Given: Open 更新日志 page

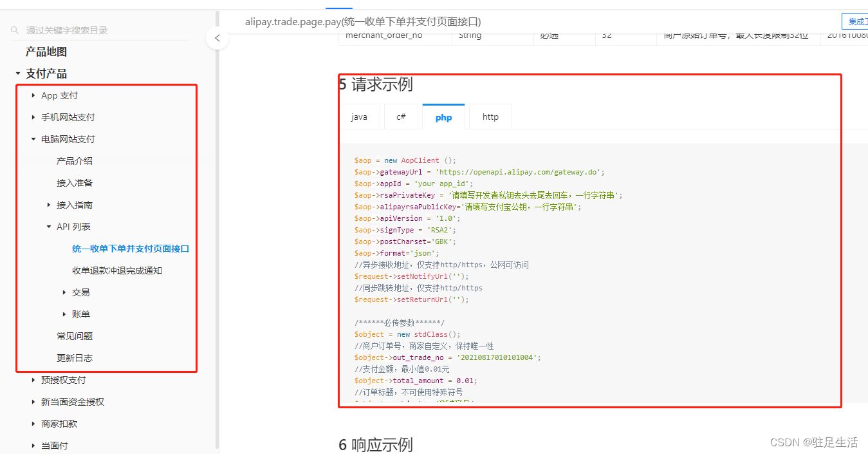Looking at the screenshot, I should 75,358.
